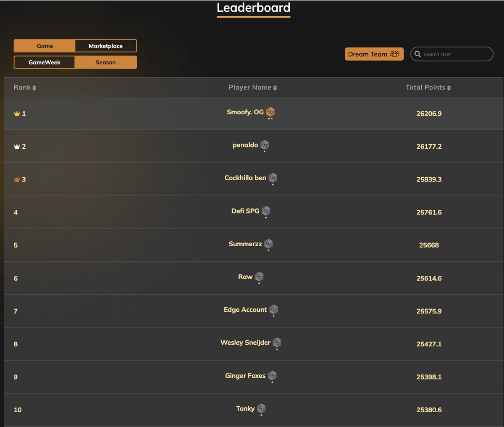Click the silver badge next to penaldo
The image size is (504, 427).
point(265,145)
